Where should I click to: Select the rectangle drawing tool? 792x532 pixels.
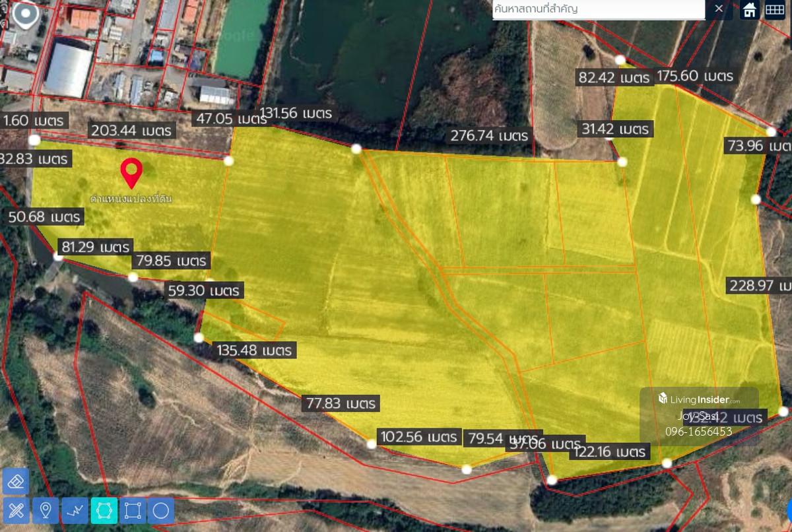pyautogui.click(x=133, y=510)
